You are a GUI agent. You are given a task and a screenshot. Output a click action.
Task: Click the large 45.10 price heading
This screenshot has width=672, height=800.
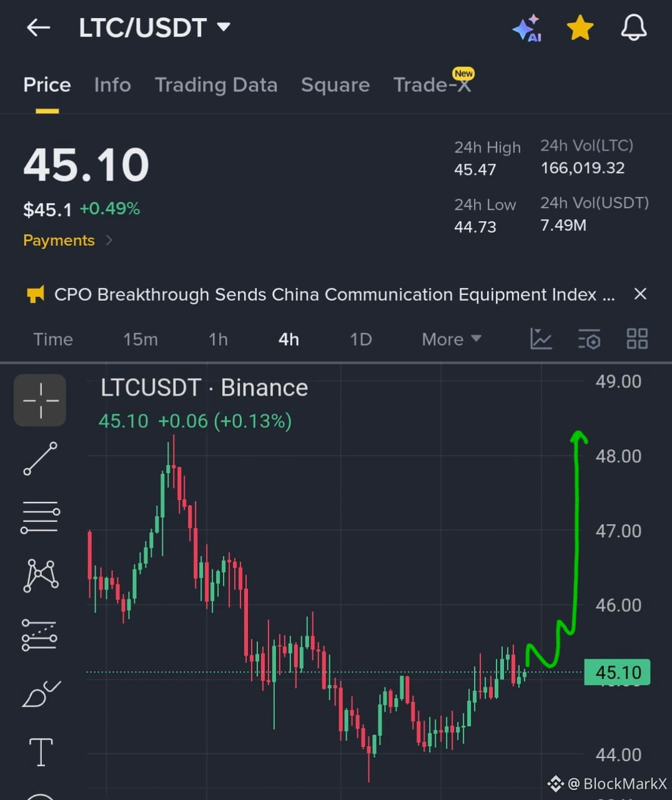[86, 165]
